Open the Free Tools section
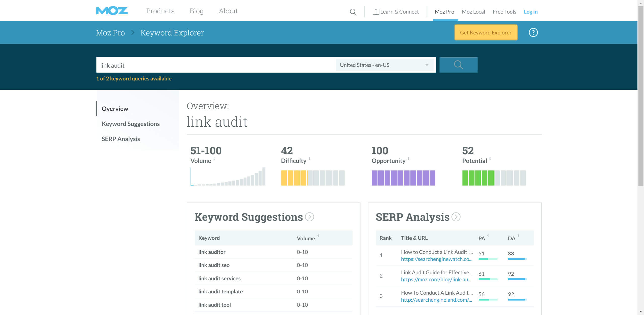Viewport: 644px width, 315px height. coord(504,12)
